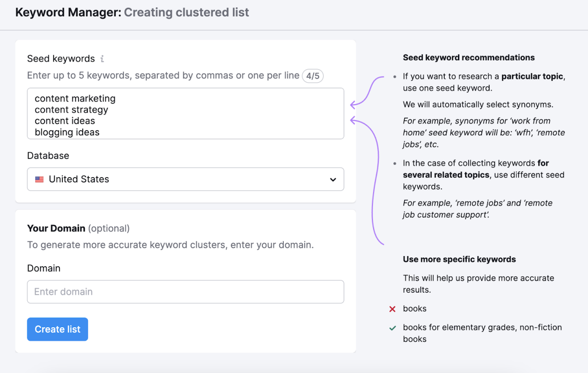Viewport: 588px width, 373px height.
Task: Click the green checkmark beside the specific keywords example
Action: click(393, 328)
